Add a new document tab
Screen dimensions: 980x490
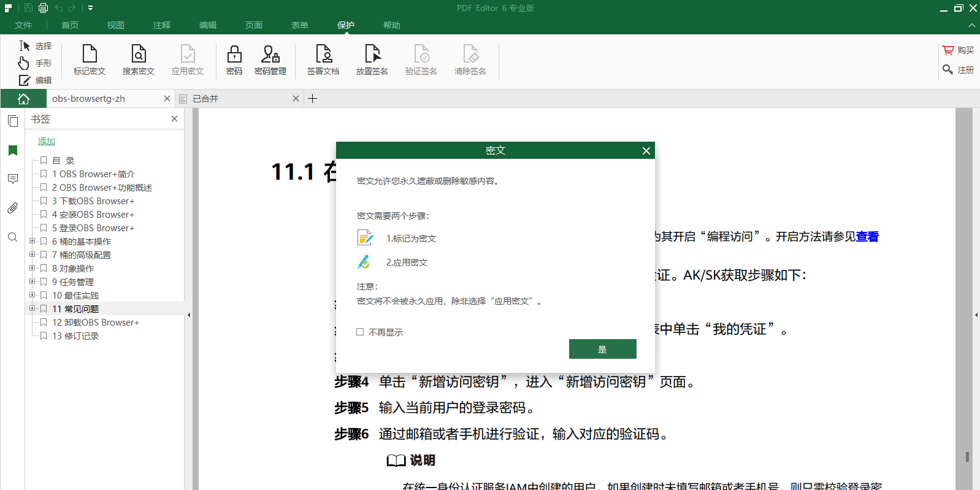point(312,99)
